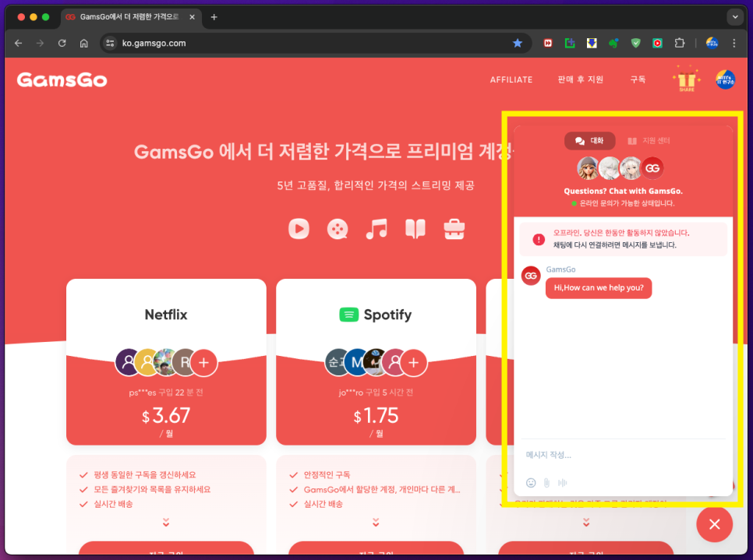Bookmark this page with the star icon

(x=518, y=43)
